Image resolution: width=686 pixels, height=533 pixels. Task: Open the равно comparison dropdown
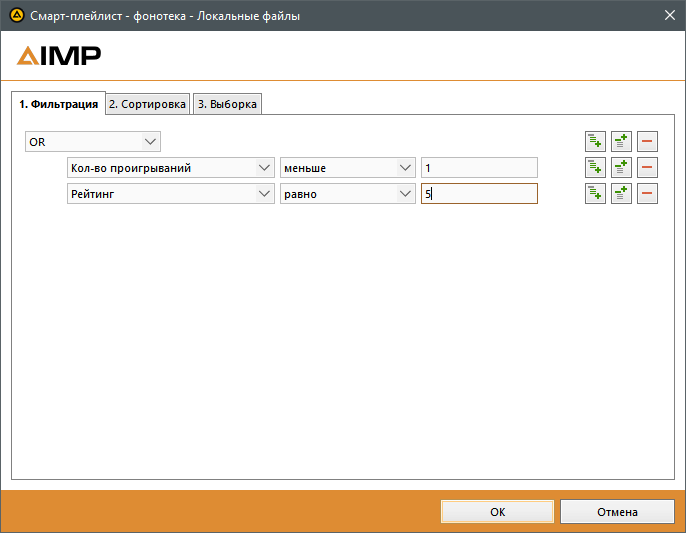[x=347, y=193]
